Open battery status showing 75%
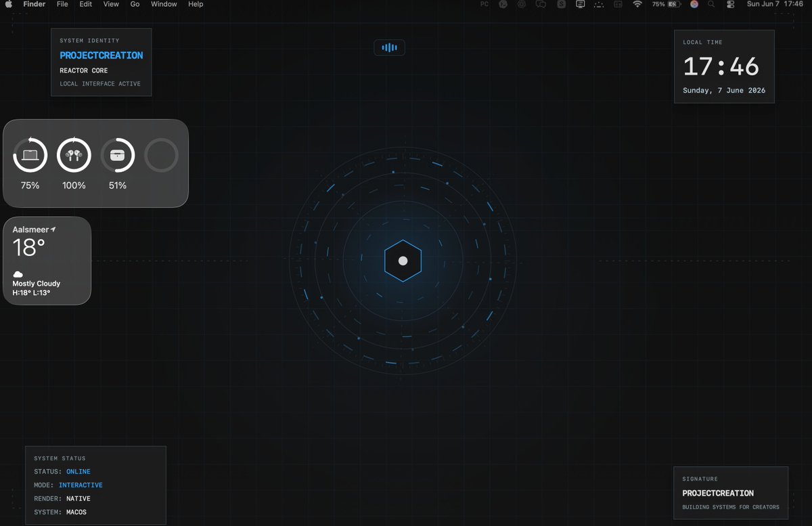The height and width of the screenshot is (526, 812). pyautogui.click(x=666, y=4)
